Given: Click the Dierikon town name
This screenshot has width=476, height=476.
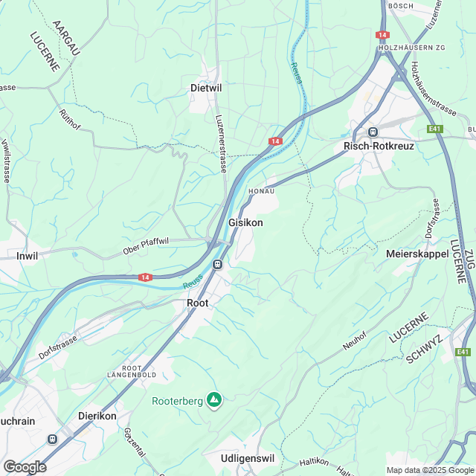Looking at the screenshot, I should pyautogui.click(x=97, y=416).
